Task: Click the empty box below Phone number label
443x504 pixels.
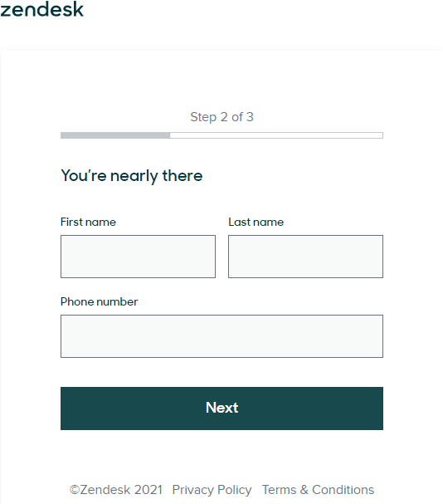Action: (221, 336)
